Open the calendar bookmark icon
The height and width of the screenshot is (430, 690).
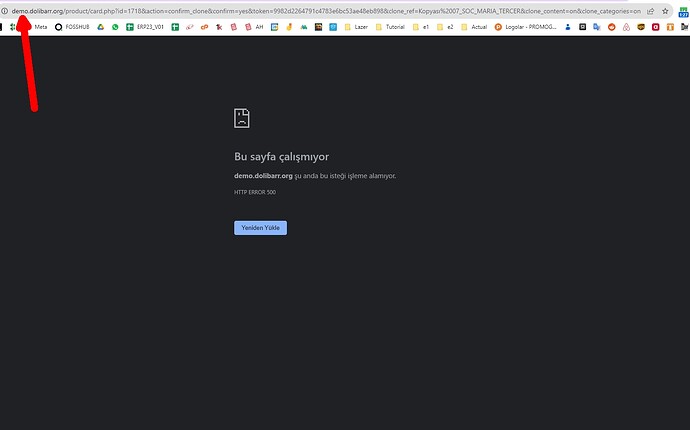[275, 27]
